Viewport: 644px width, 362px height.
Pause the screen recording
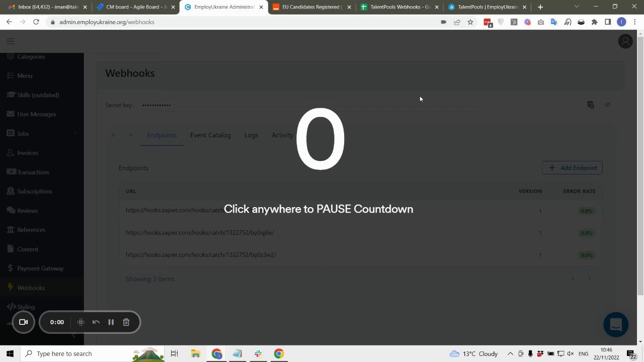tap(111, 322)
